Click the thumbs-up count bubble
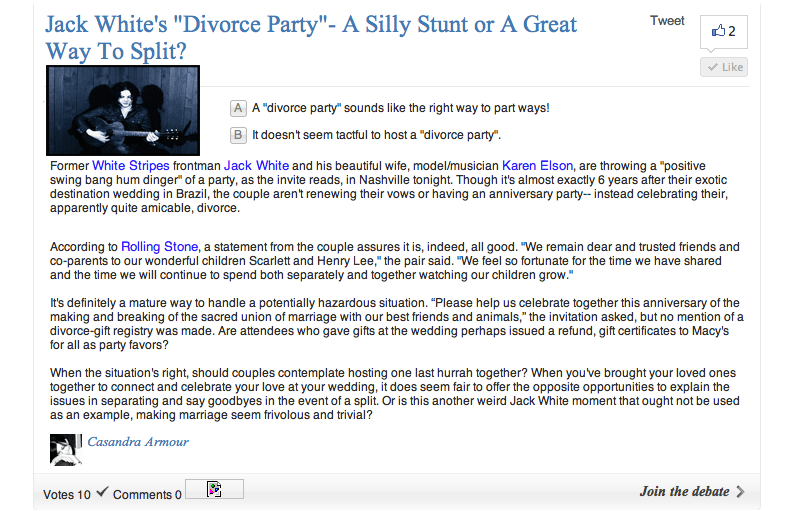The width and height of the screenshot is (800, 511). 724,32
